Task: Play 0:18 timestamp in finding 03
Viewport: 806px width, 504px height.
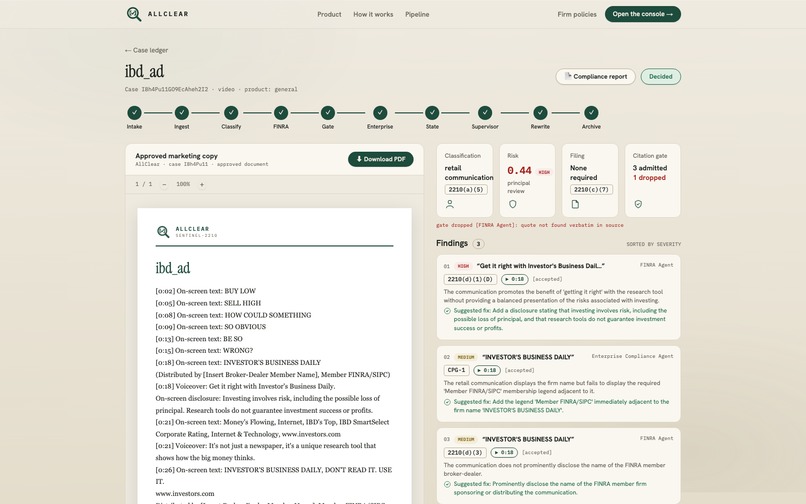Action: coord(504,453)
